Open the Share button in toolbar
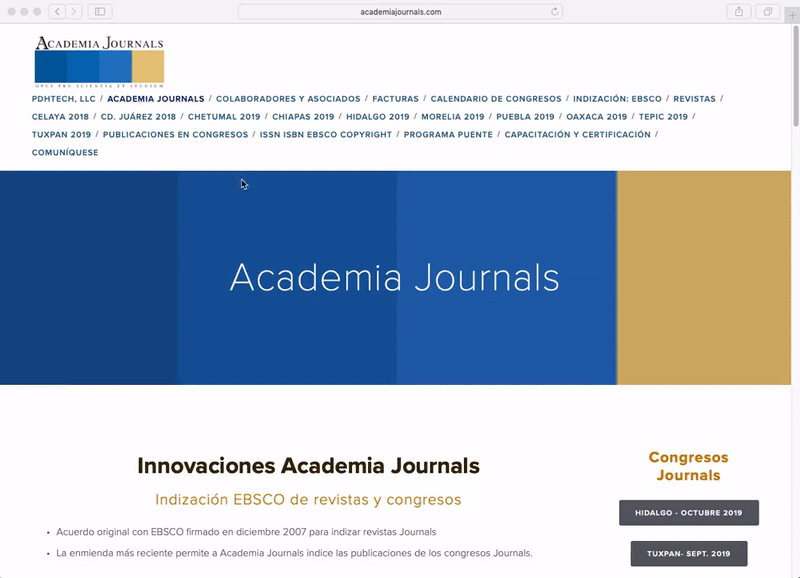This screenshot has width=800, height=578. 738,12
